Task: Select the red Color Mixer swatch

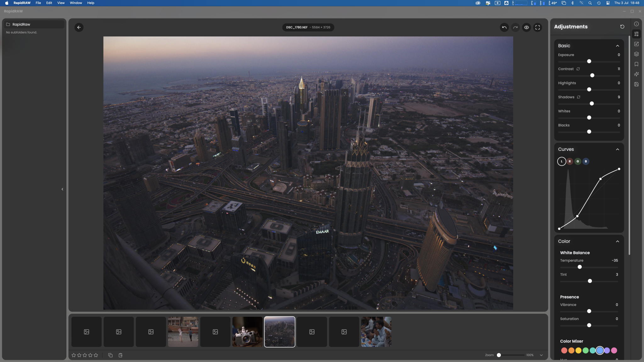Action: 564,350
